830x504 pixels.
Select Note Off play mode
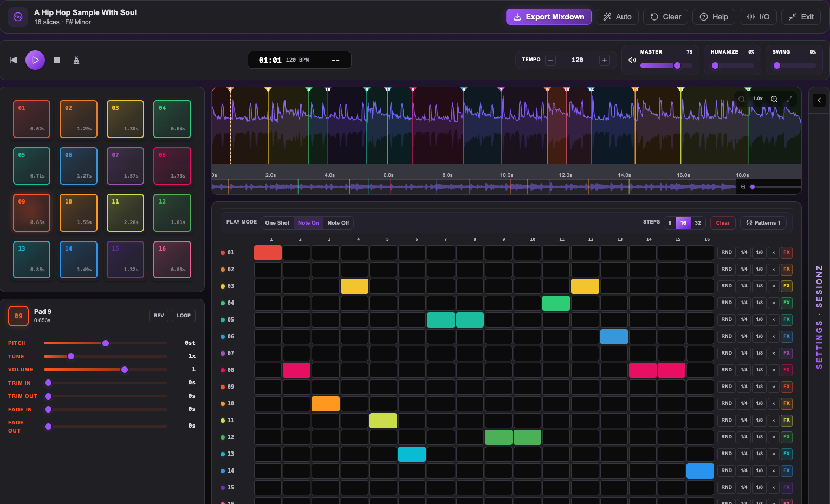(339, 222)
